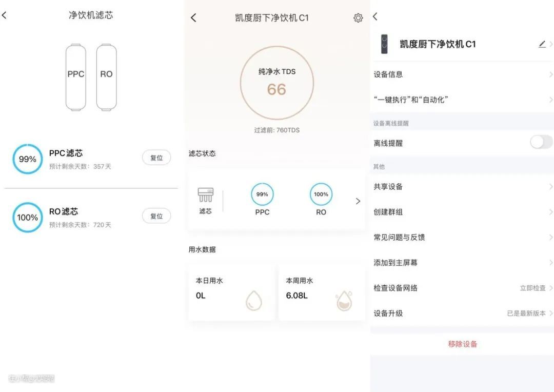
Task: Tap the 过滤前: 760TDS reading
Action: coord(276,130)
